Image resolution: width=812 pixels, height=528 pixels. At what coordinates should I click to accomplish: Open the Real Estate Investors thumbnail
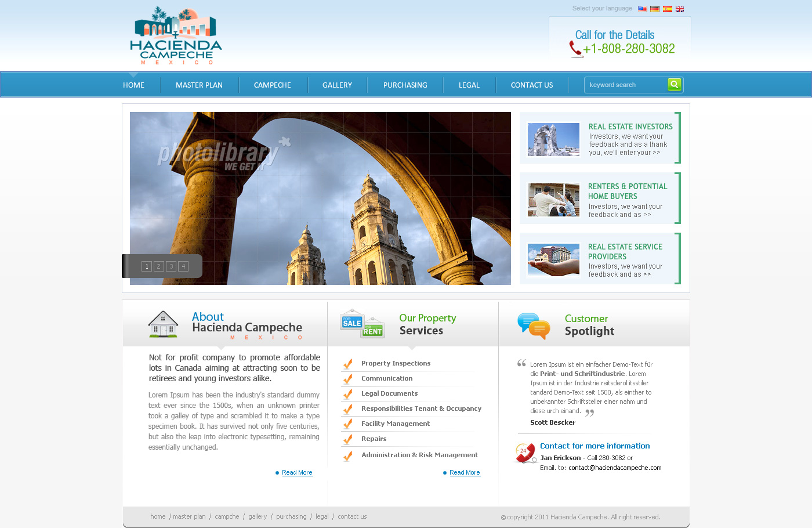tap(553, 139)
